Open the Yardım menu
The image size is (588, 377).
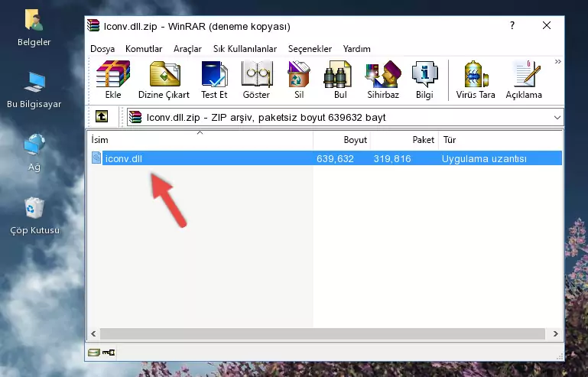[356, 49]
